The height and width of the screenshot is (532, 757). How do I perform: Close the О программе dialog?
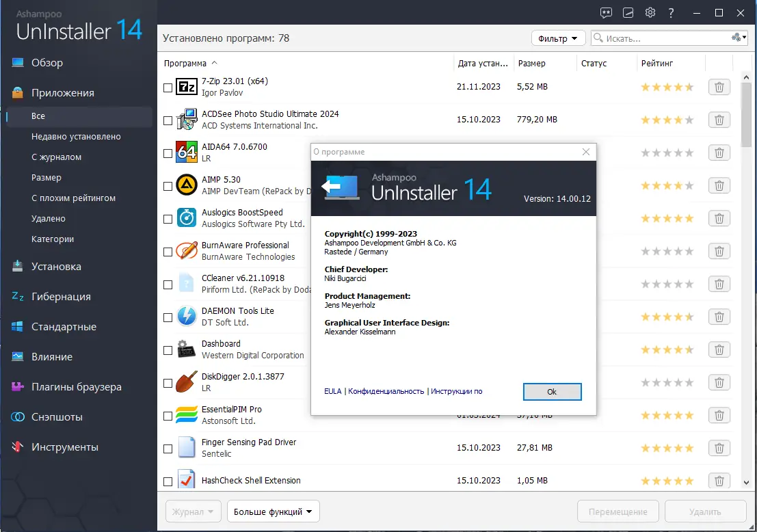click(x=586, y=152)
